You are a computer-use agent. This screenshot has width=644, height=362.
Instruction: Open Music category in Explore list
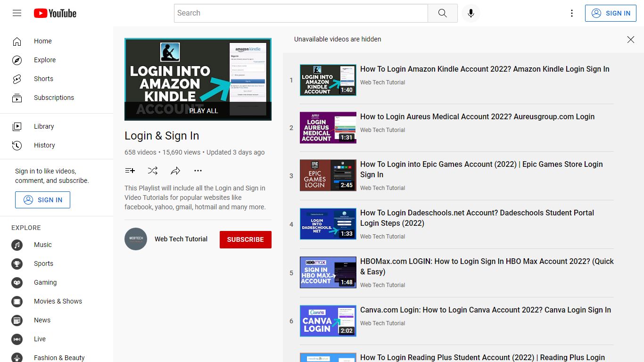57,245
